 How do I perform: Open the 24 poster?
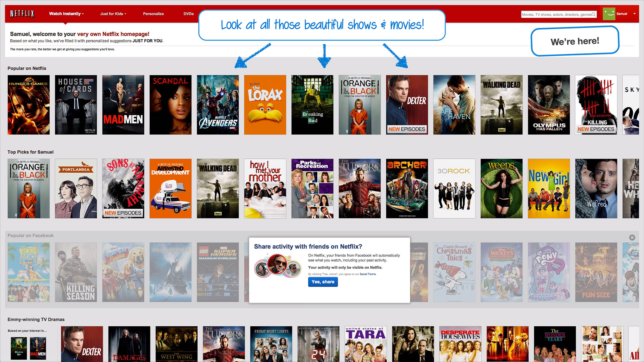click(319, 344)
